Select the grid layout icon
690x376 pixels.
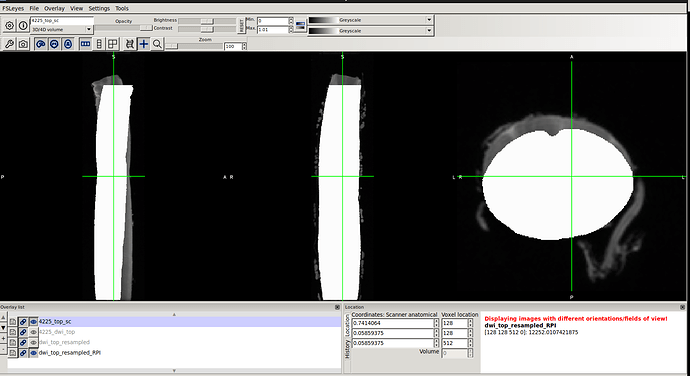coord(113,44)
